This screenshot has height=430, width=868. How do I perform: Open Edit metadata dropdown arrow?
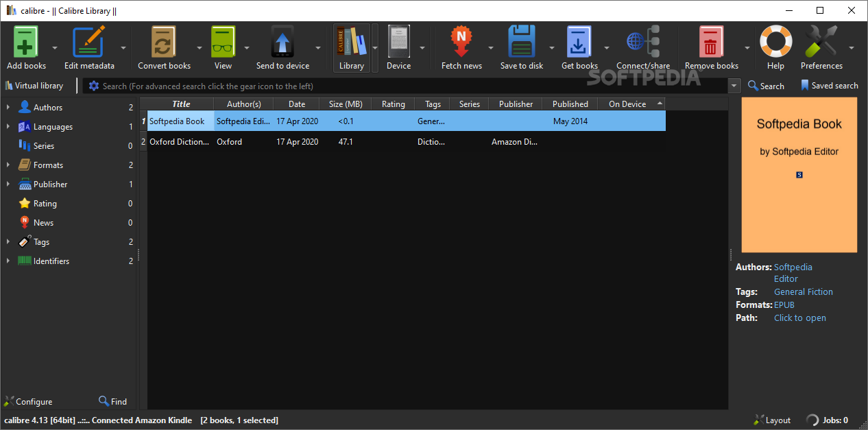pos(123,48)
